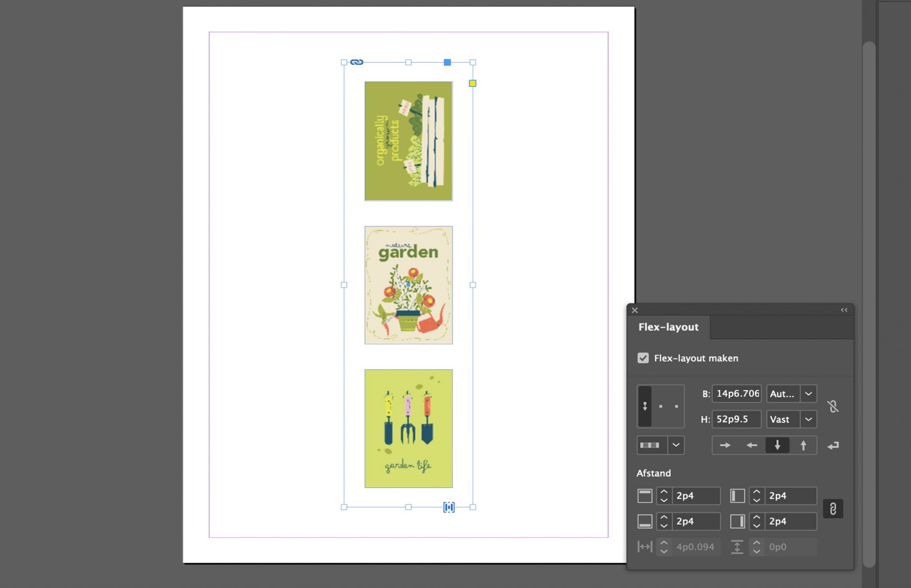Uncheck the Flex-layout maken checkbox
Viewport: 911px width, 588px height.
click(x=643, y=358)
